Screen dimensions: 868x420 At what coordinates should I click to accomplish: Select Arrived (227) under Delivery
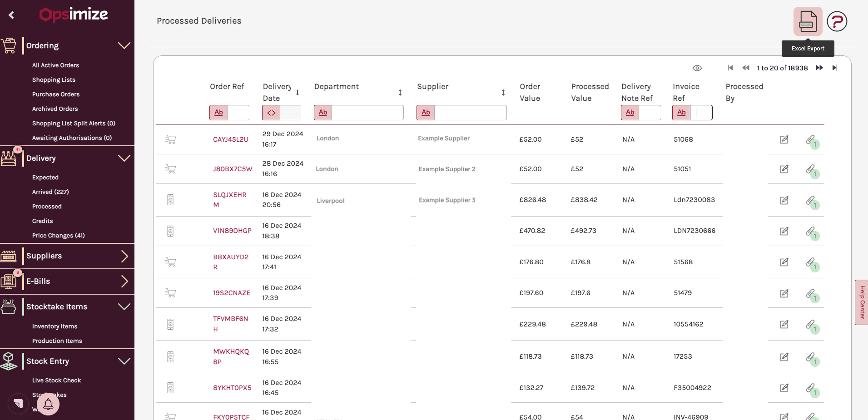[x=50, y=192]
